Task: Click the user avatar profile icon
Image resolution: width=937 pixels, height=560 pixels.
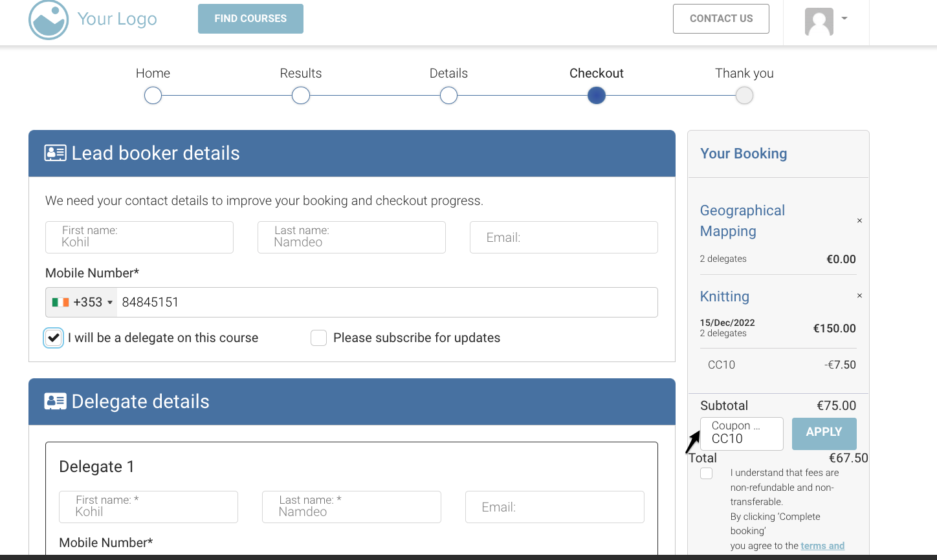Action: [819, 22]
